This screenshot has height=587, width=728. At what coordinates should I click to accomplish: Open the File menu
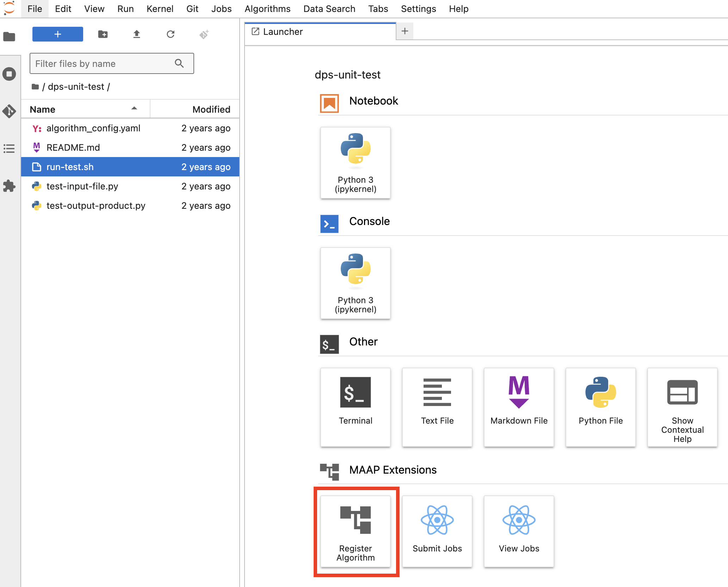[x=35, y=9]
